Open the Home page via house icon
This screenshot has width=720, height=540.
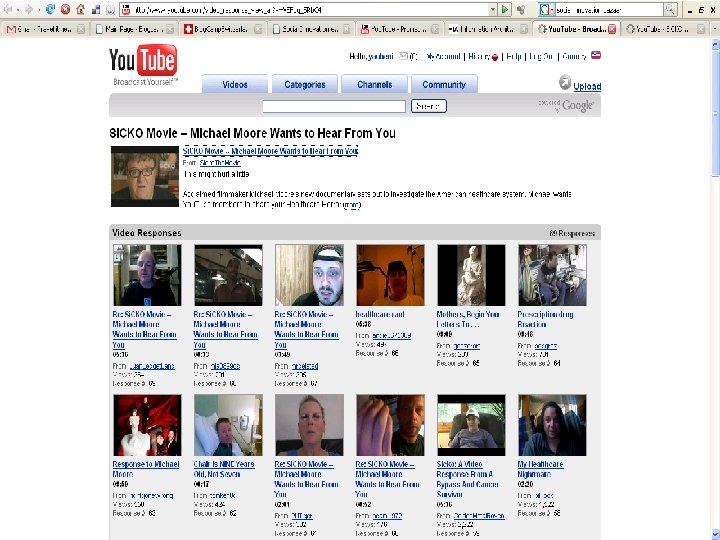(x=81, y=9)
